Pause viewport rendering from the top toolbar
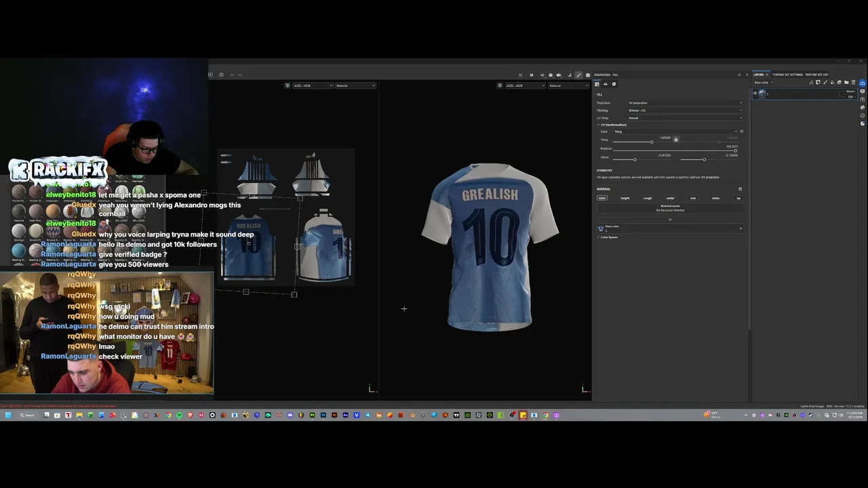 pyautogui.click(x=532, y=75)
